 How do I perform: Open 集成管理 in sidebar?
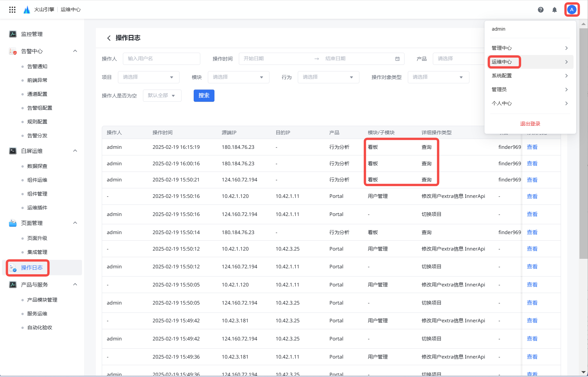click(x=37, y=252)
